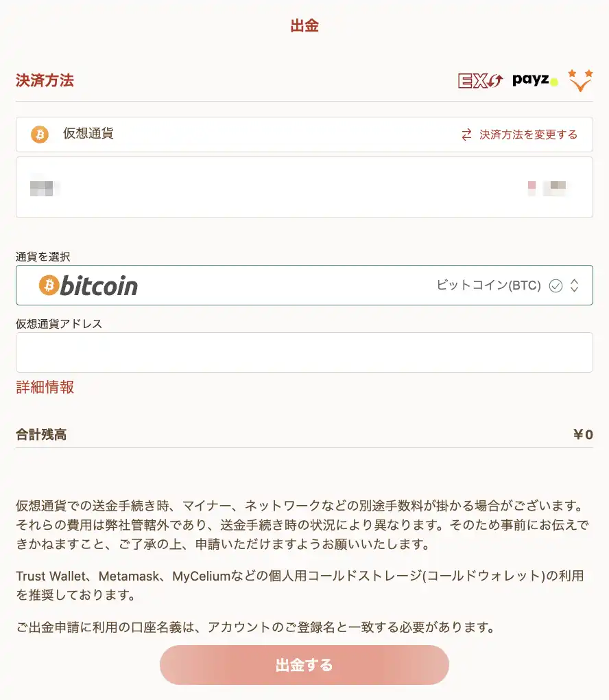This screenshot has height=700, width=609.
Task: Click 決済方法を変更する link
Action: (528, 135)
